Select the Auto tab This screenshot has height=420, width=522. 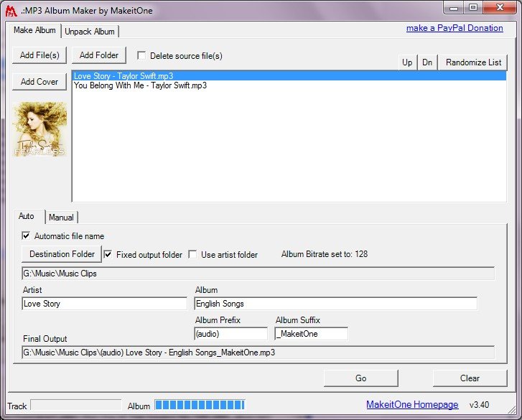coord(27,217)
